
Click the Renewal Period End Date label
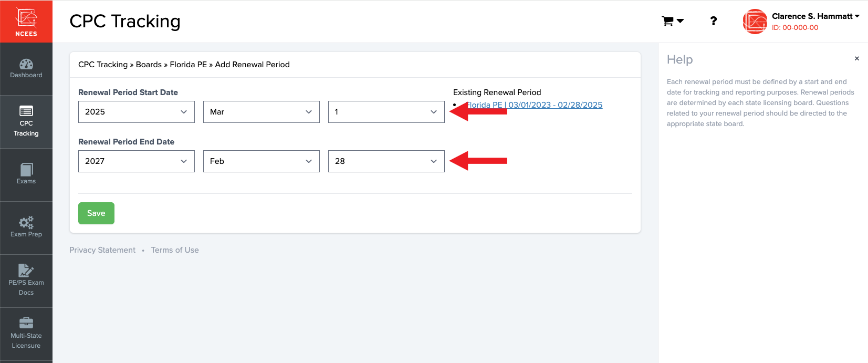pos(126,142)
